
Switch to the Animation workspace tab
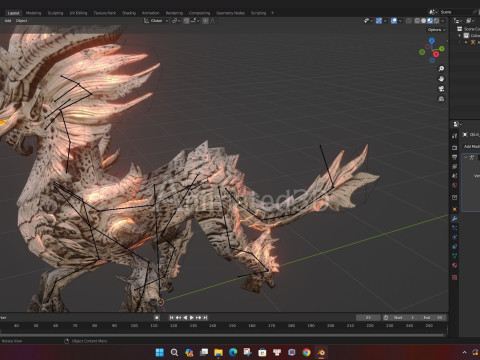151,13
